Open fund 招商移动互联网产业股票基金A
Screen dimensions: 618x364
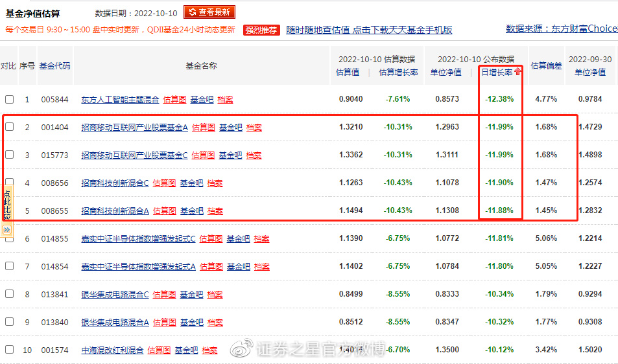[x=134, y=128]
